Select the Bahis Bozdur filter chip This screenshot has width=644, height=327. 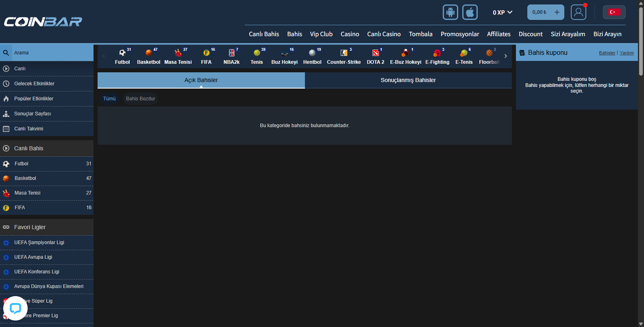pyautogui.click(x=140, y=99)
